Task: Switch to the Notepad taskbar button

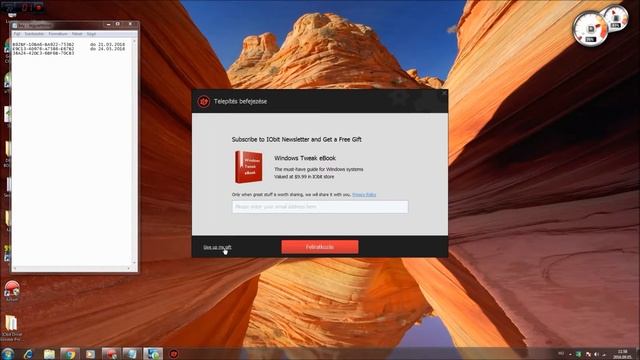Action: pos(132,354)
